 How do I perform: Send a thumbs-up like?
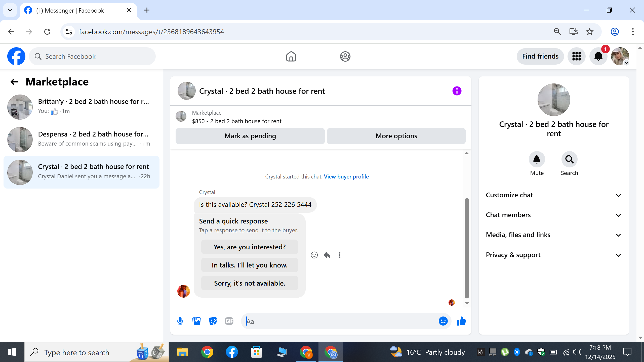[x=461, y=321]
